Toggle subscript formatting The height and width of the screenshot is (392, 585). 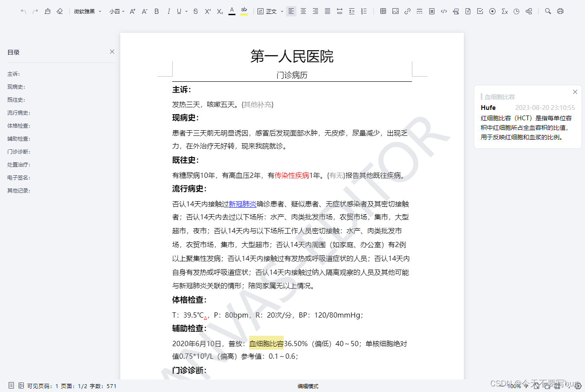point(220,11)
